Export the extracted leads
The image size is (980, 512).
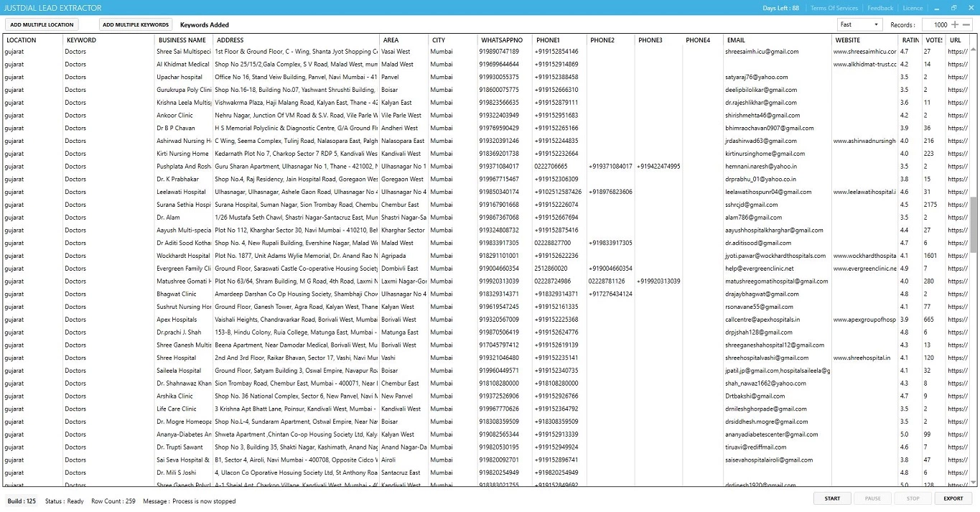953,498
